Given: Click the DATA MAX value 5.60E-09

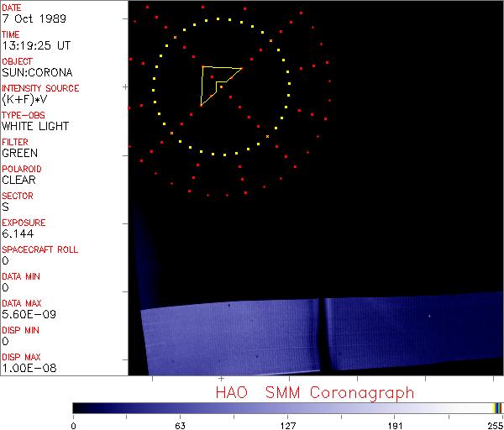Looking at the screenshot, I should 27,315.
